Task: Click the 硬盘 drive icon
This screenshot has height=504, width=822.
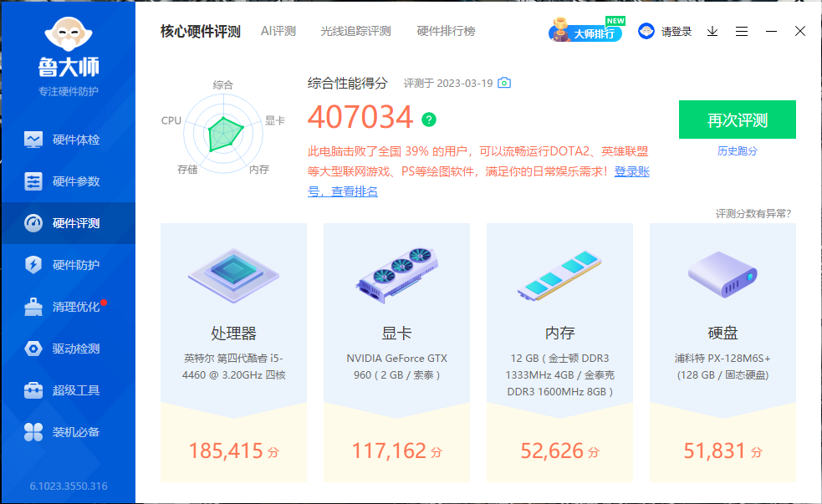Action: (723, 274)
